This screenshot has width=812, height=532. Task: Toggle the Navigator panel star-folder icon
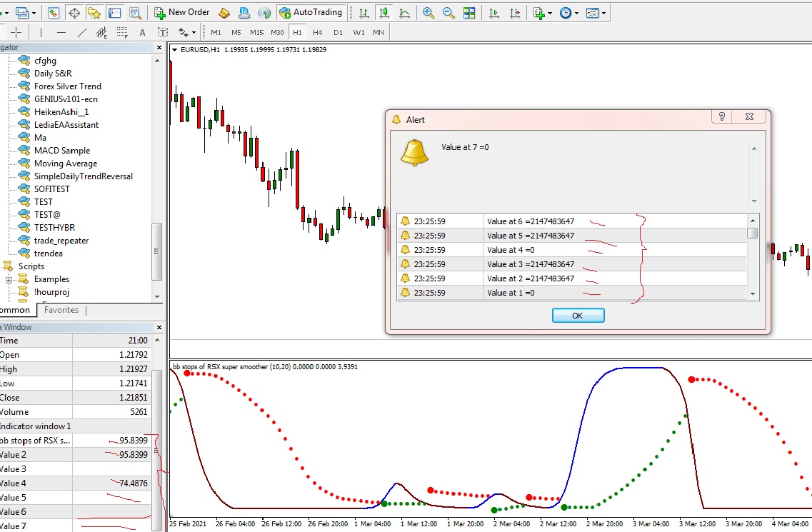coord(94,12)
